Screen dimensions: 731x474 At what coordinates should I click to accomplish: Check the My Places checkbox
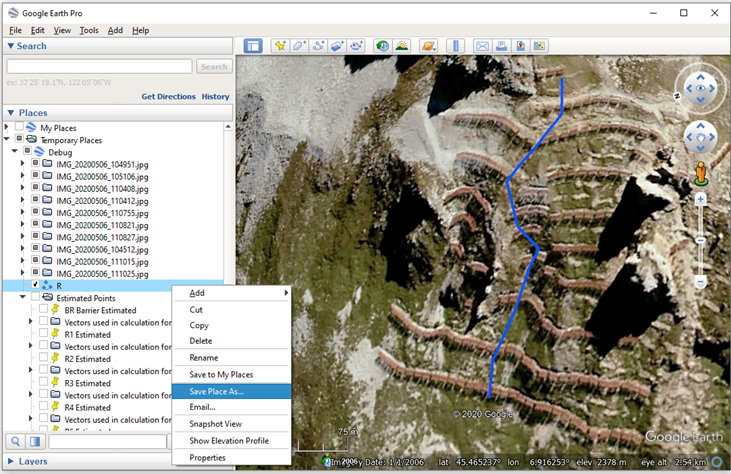pyautogui.click(x=19, y=126)
